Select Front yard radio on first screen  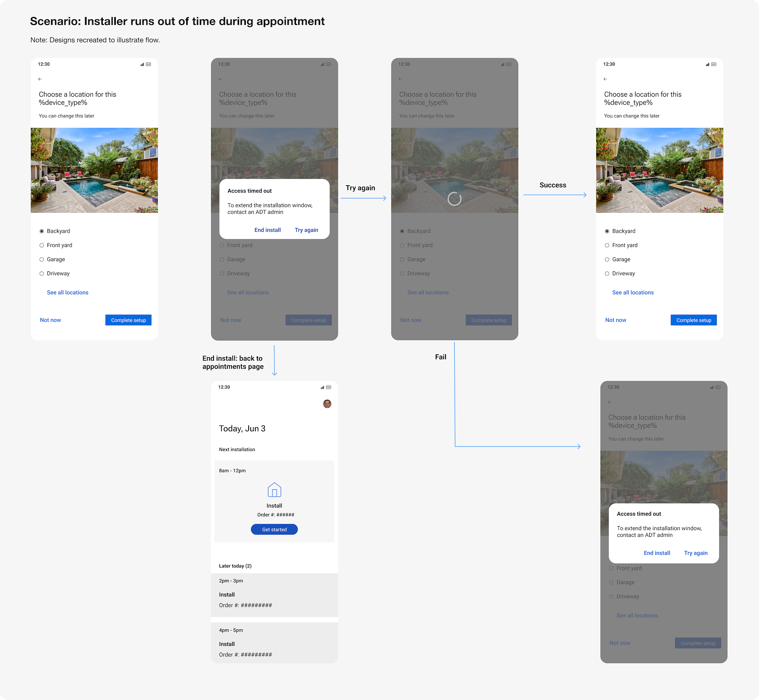click(x=56, y=245)
